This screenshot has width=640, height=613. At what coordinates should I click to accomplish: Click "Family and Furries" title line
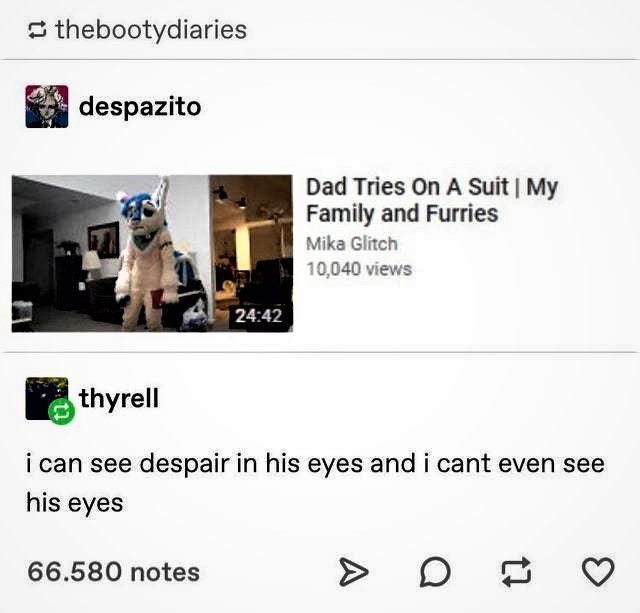pos(402,213)
